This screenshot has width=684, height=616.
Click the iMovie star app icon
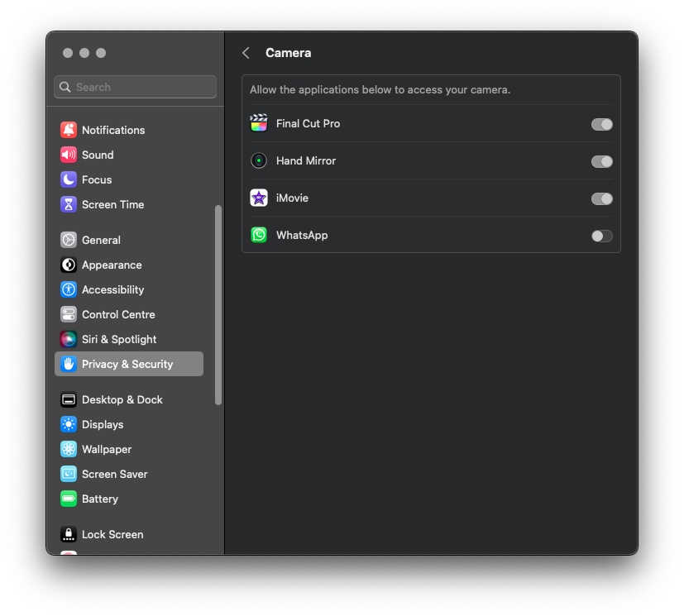tap(259, 198)
